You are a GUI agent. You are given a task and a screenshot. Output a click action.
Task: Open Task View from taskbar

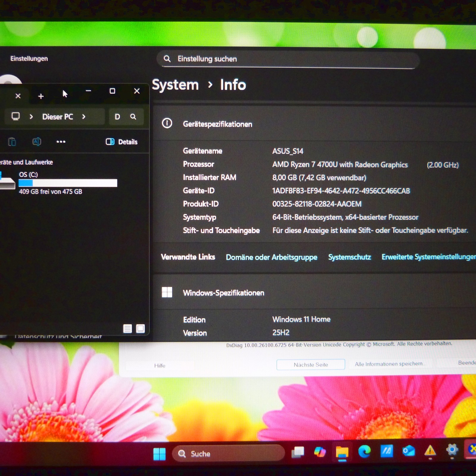pos(298,452)
